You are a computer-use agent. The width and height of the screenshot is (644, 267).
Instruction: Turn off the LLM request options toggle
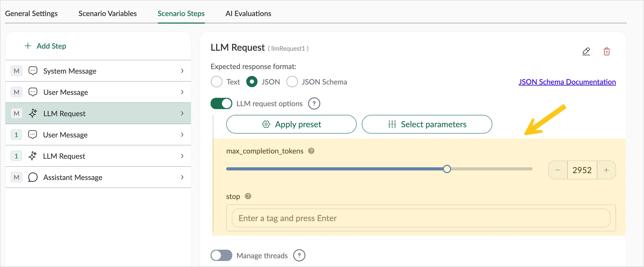point(221,103)
